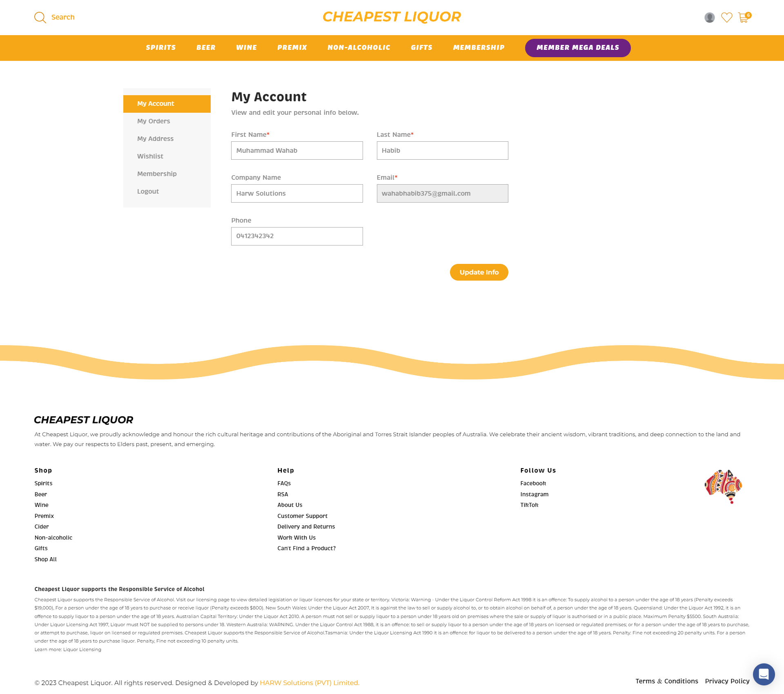The width and height of the screenshot is (784, 694).
Task: Click Logout in the sidebar
Action: click(167, 192)
